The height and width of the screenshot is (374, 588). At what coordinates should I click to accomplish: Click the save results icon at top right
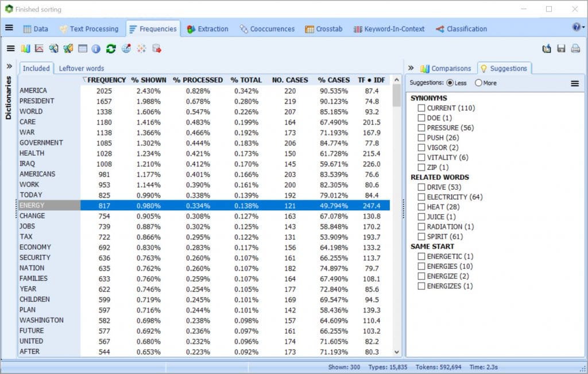coord(561,48)
